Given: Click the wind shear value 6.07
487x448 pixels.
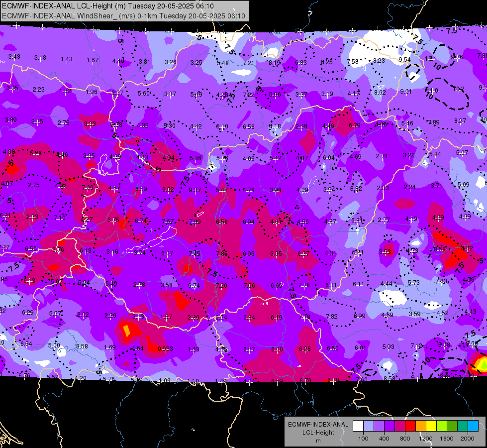Looking at the screenshot, I should coord(167,253).
